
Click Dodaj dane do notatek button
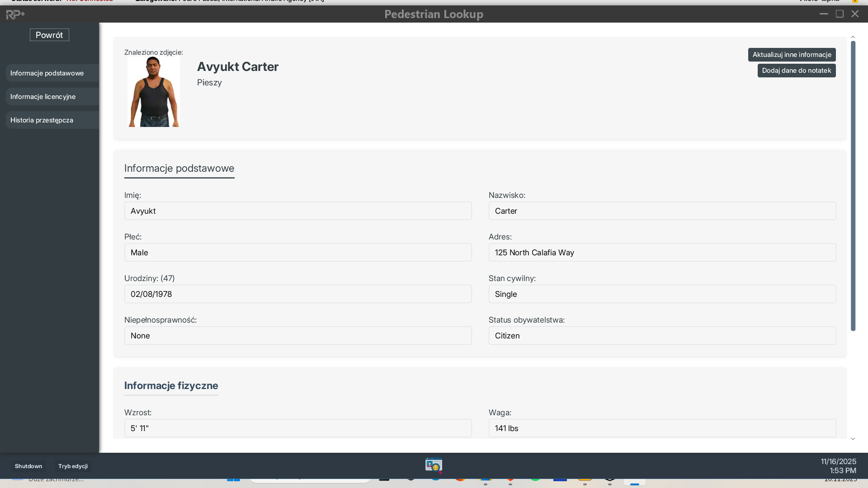coord(796,70)
